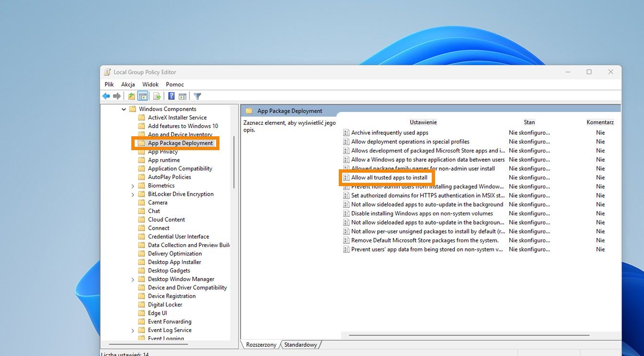This screenshot has width=644, height=356.
Task: Expand the BitLocker Drive Encryption node
Action: point(133,195)
